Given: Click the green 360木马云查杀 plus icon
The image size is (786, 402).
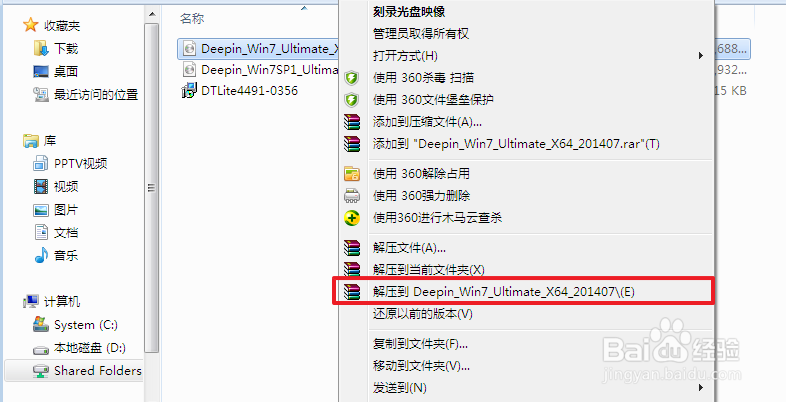Looking at the screenshot, I should click(x=352, y=218).
